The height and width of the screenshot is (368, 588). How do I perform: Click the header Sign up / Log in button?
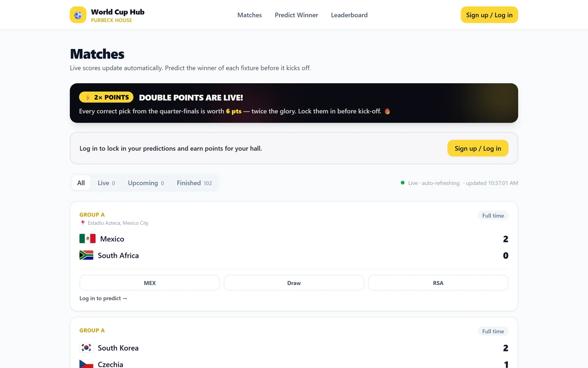click(489, 15)
